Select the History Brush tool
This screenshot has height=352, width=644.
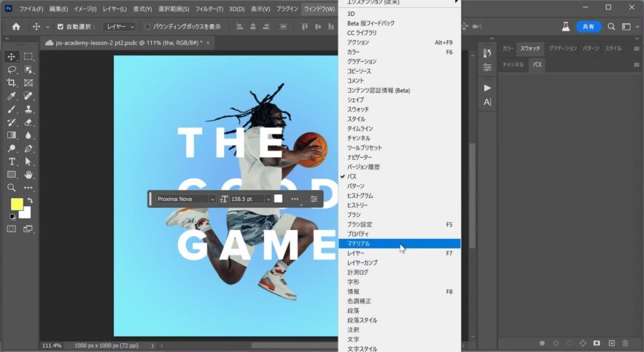click(x=12, y=123)
